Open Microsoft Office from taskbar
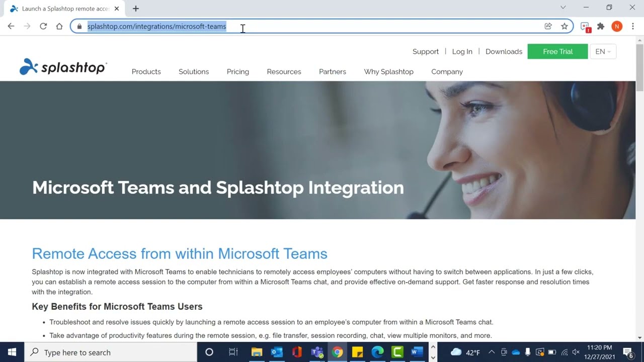The height and width of the screenshot is (362, 644). coord(297,352)
